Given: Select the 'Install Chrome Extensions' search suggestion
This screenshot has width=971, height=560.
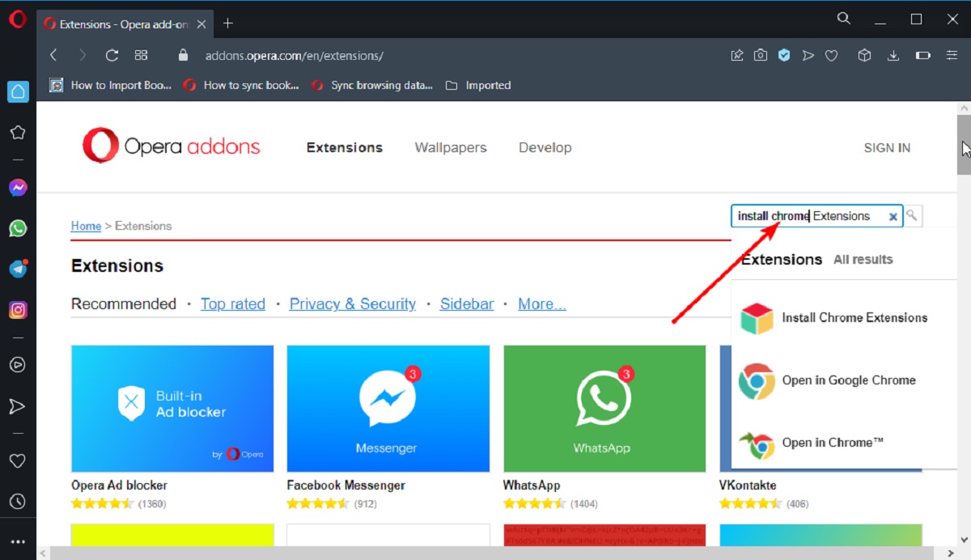Looking at the screenshot, I should click(x=854, y=317).
